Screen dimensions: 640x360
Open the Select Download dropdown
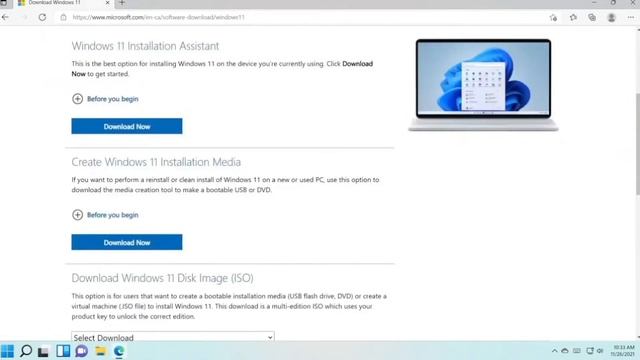coord(173,337)
